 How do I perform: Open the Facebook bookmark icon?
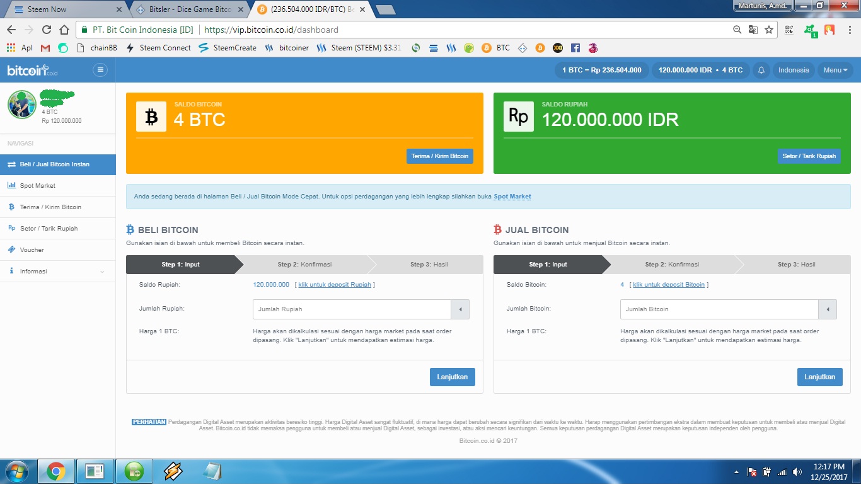click(x=575, y=48)
